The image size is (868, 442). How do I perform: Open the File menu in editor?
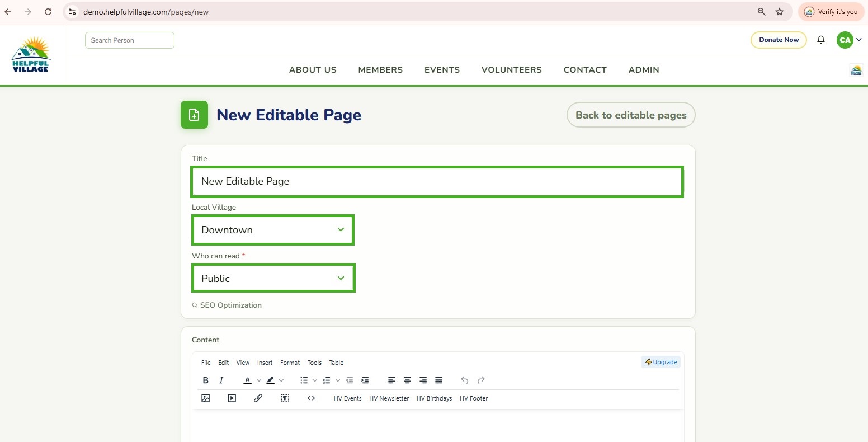tap(206, 363)
